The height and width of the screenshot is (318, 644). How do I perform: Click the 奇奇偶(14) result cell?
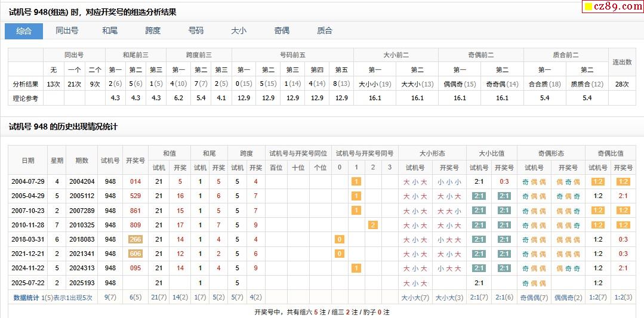502,84
